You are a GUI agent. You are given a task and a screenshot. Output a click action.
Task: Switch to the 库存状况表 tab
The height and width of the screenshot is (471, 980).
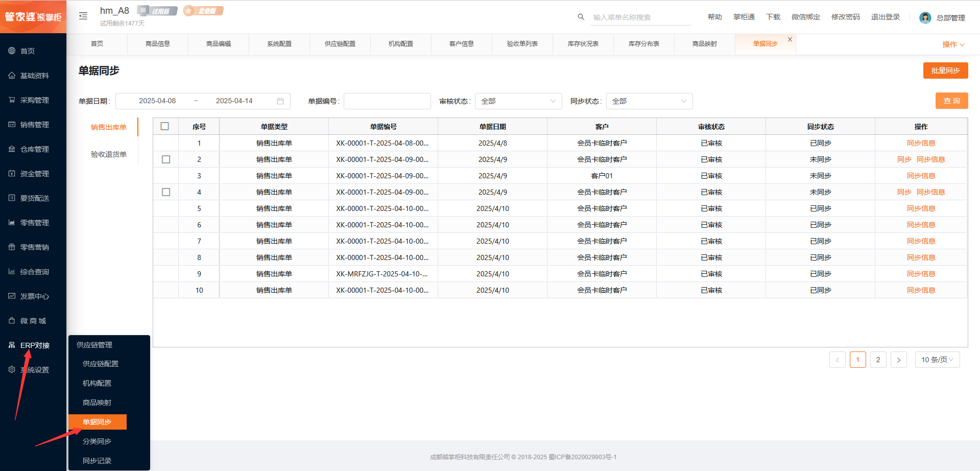point(583,44)
